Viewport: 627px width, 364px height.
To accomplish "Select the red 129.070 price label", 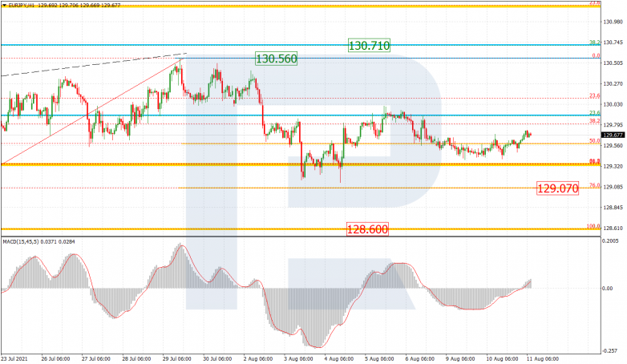I will coord(558,188).
